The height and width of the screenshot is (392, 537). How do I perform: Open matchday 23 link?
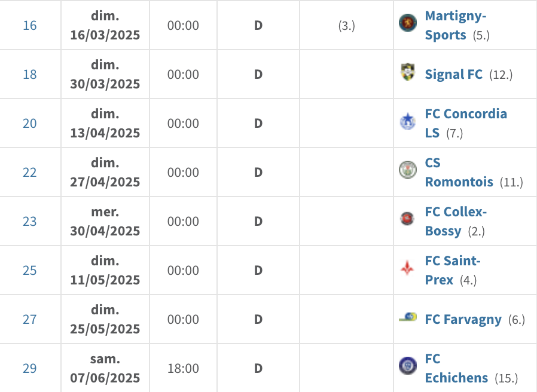(x=30, y=221)
